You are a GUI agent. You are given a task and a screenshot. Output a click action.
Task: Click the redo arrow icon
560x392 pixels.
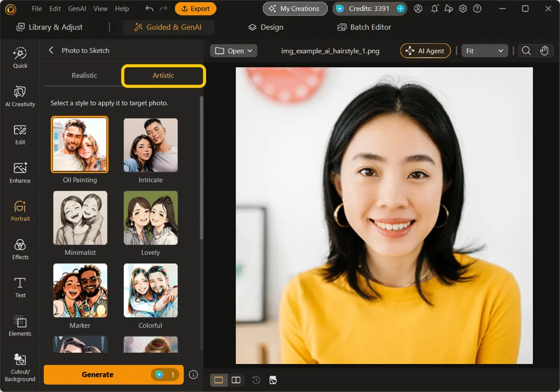click(163, 8)
